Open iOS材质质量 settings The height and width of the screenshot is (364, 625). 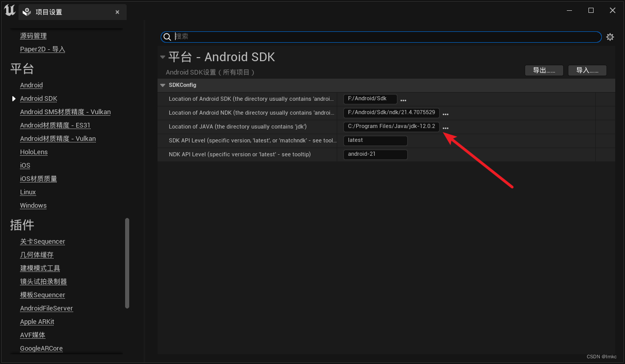coord(39,179)
